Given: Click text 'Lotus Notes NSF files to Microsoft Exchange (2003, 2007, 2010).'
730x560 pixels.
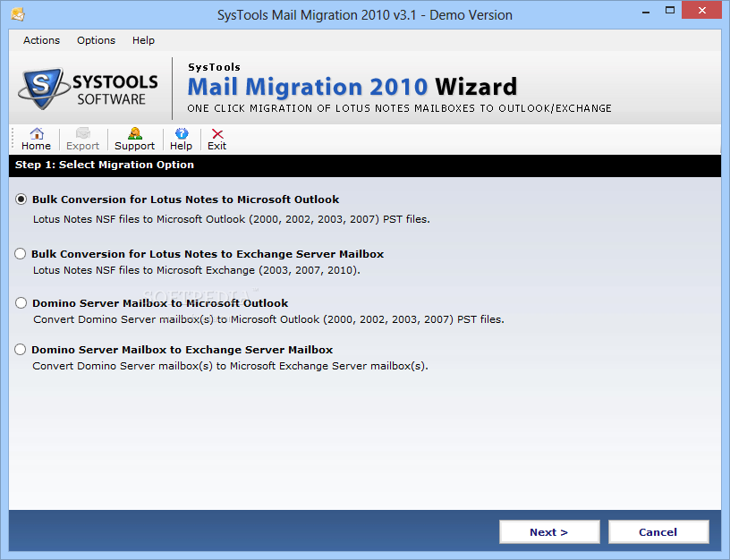Looking at the screenshot, I should coord(197,270).
